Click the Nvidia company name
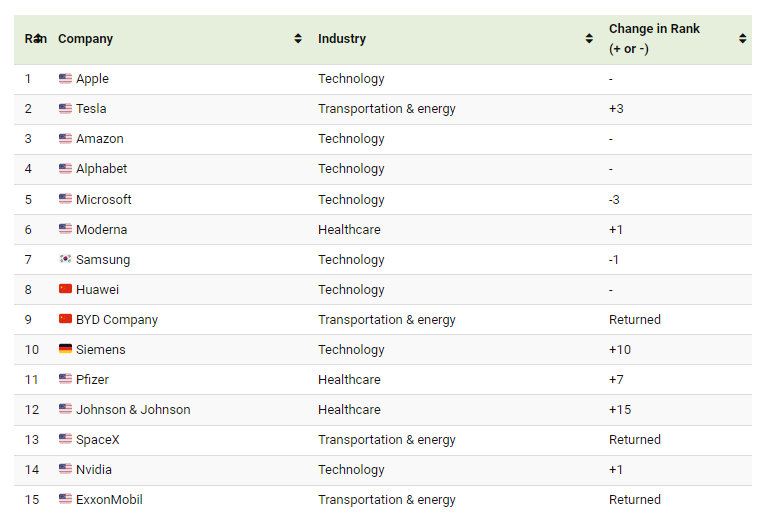 pyautogui.click(x=94, y=470)
